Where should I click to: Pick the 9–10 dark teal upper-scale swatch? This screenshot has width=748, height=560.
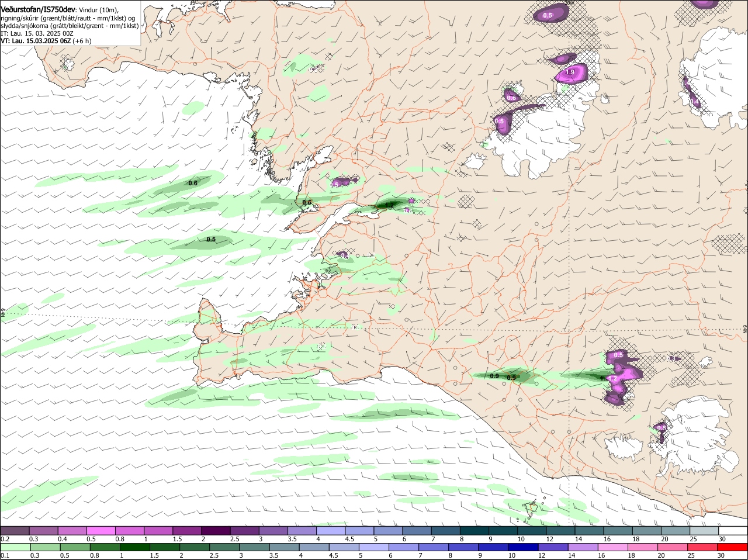[503, 530]
